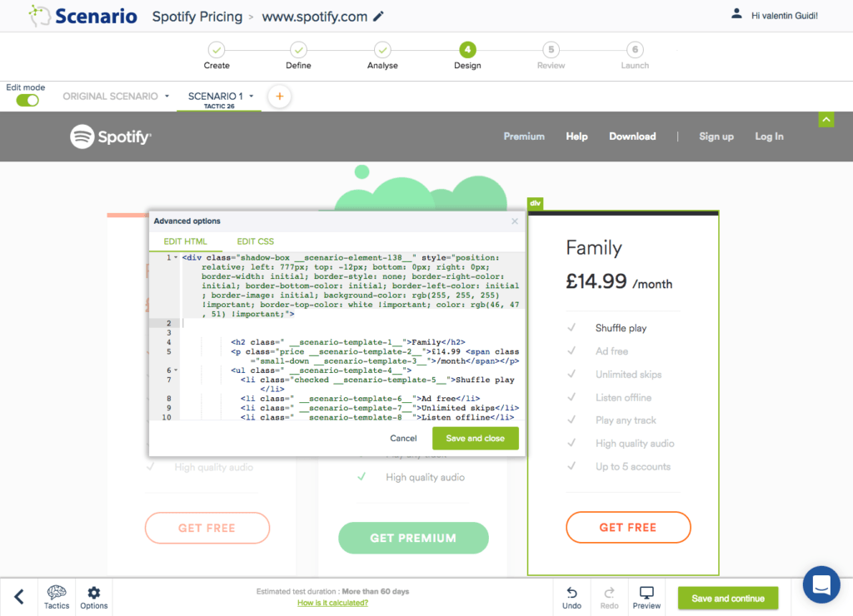
Task: Cancel the Advanced options dialog
Action: pyautogui.click(x=403, y=438)
